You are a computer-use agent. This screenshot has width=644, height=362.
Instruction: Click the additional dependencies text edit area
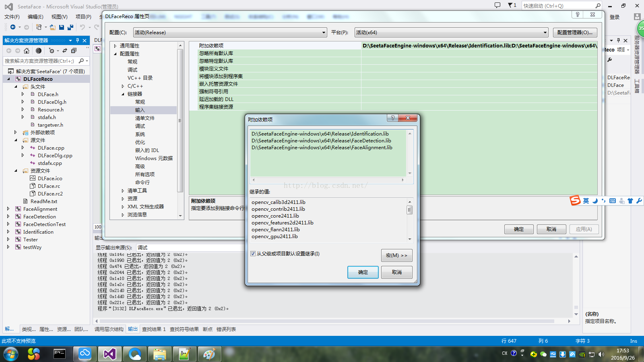(328, 153)
